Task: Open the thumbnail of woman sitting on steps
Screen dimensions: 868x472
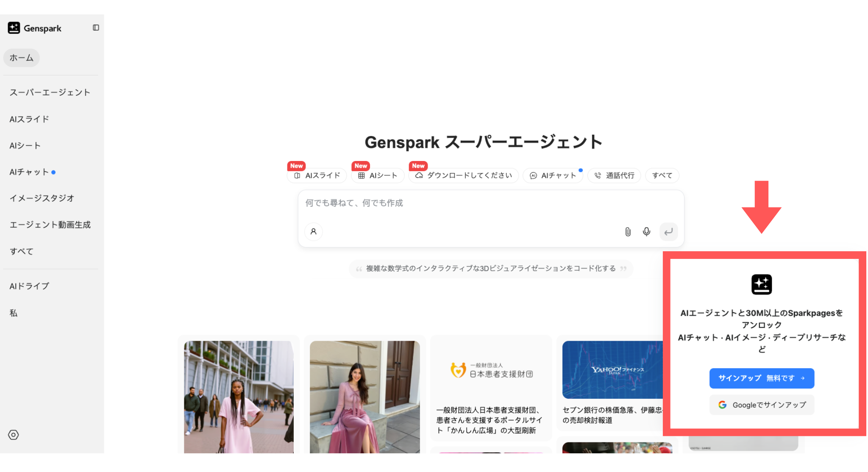Action: pyautogui.click(x=365, y=397)
